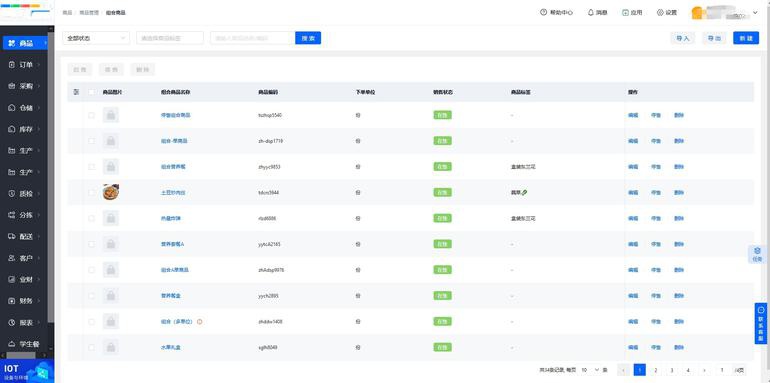Open the 帮助中心 help icon
This screenshot has width=770, height=383.
543,12
